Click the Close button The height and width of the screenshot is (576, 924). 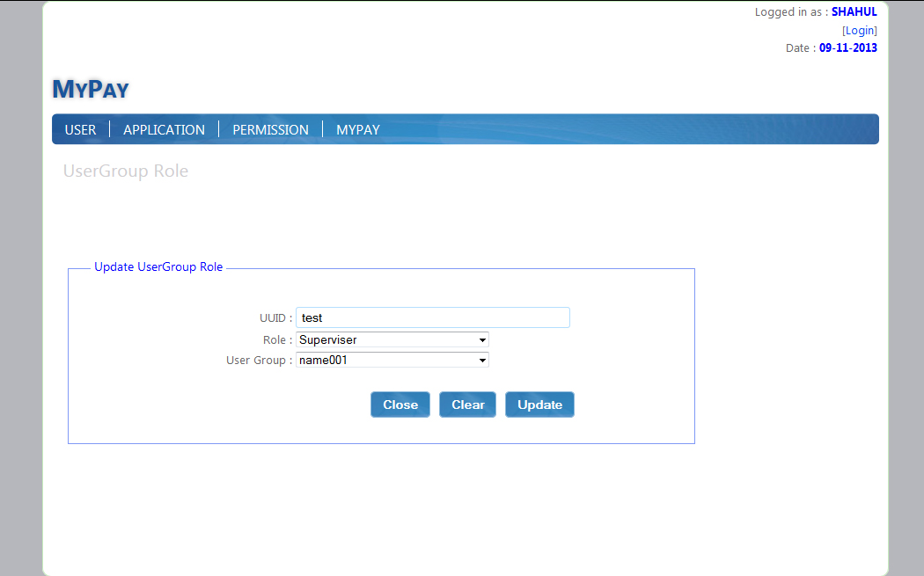400,405
